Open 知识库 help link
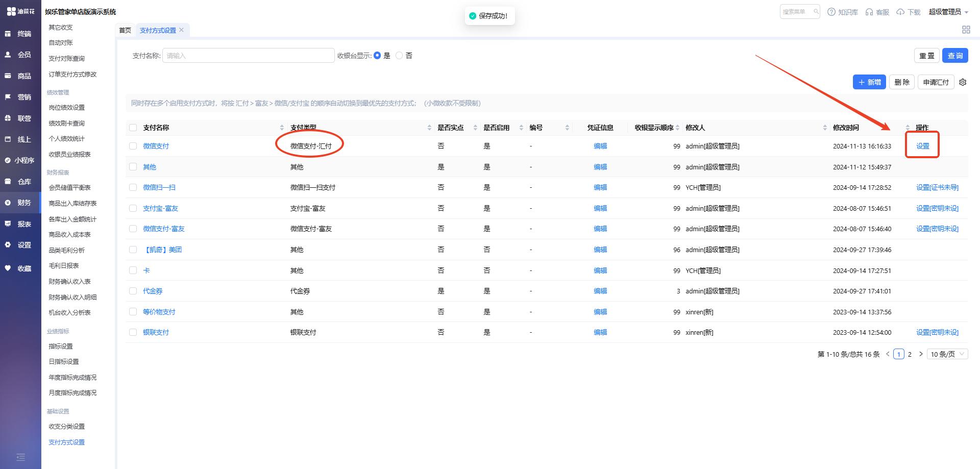980x469 pixels. point(843,12)
